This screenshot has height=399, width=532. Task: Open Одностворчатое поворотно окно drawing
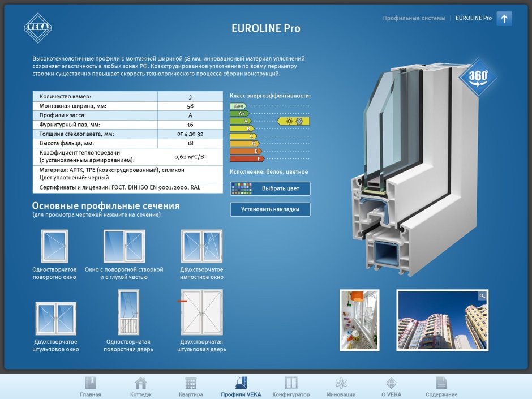(x=54, y=246)
